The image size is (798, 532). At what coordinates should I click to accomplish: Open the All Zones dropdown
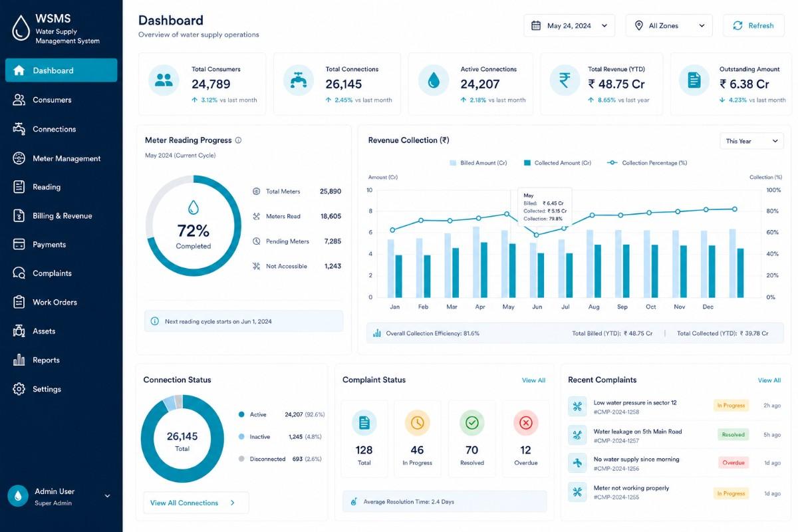[669, 26]
